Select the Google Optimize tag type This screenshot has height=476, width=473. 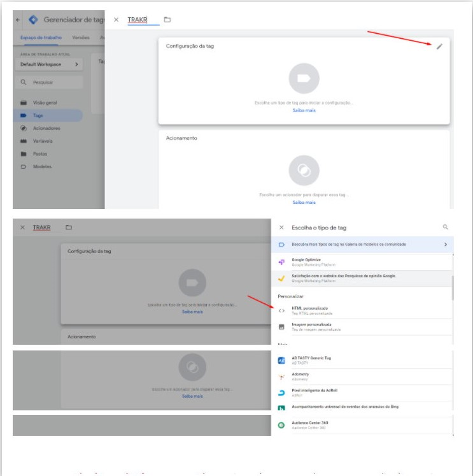pos(362,263)
